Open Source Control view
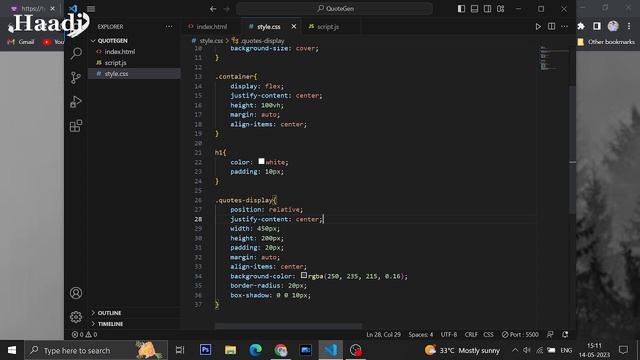The image size is (640, 360). pos(76,78)
